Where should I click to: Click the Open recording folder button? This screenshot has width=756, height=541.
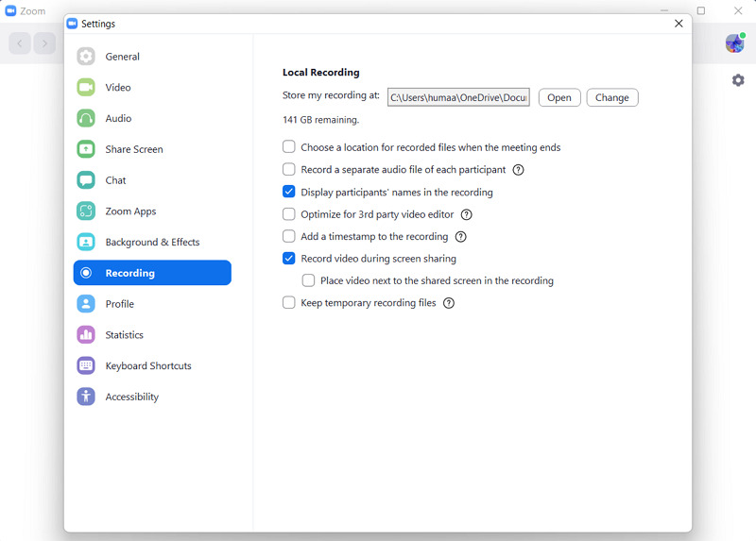(559, 98)
